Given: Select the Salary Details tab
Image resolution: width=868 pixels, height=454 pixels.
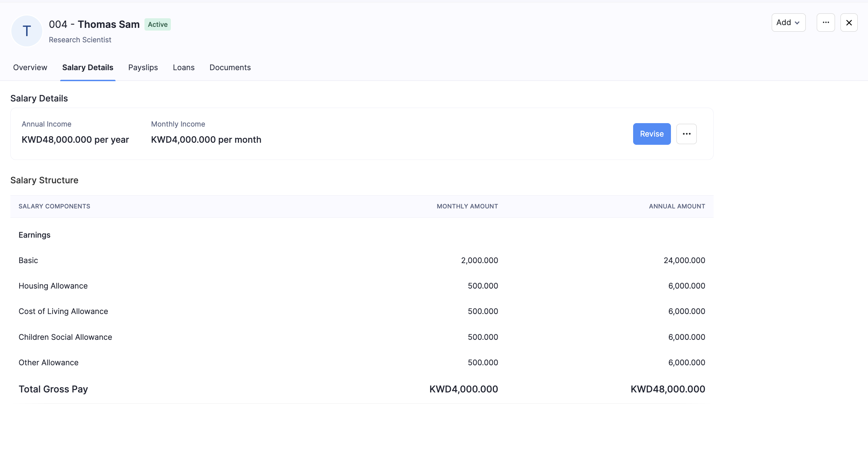Looking at the screenshot, I should [x=88, y=67].
